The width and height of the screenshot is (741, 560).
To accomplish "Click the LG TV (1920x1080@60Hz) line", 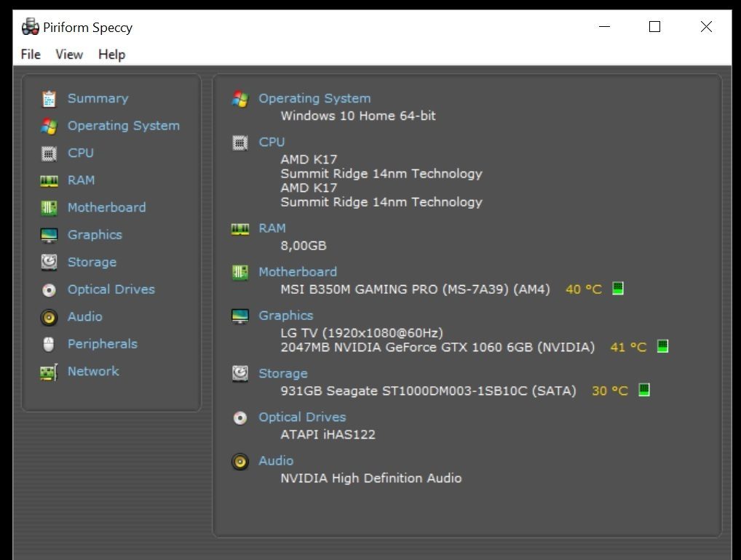I will click(362, 333).
